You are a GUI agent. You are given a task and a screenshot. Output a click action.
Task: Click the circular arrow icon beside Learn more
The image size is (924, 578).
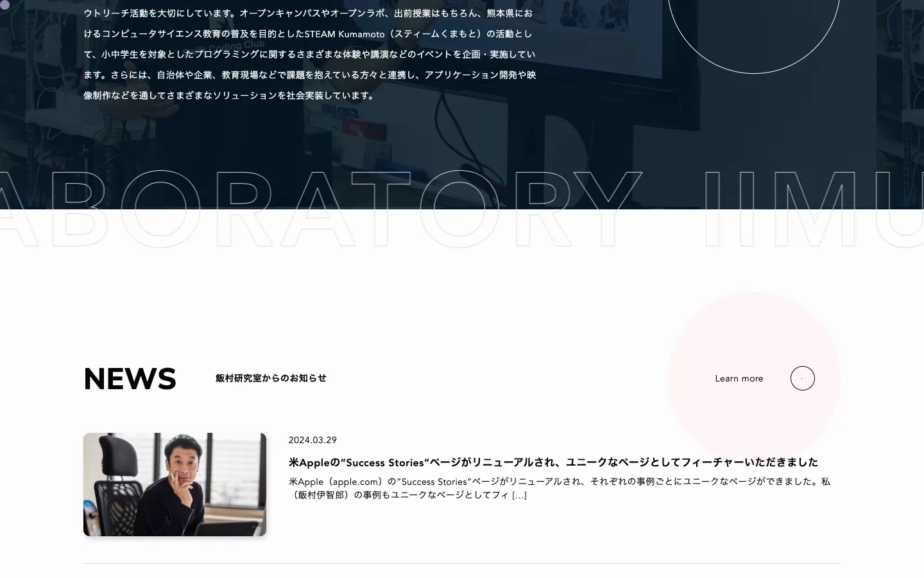(802, 378)
